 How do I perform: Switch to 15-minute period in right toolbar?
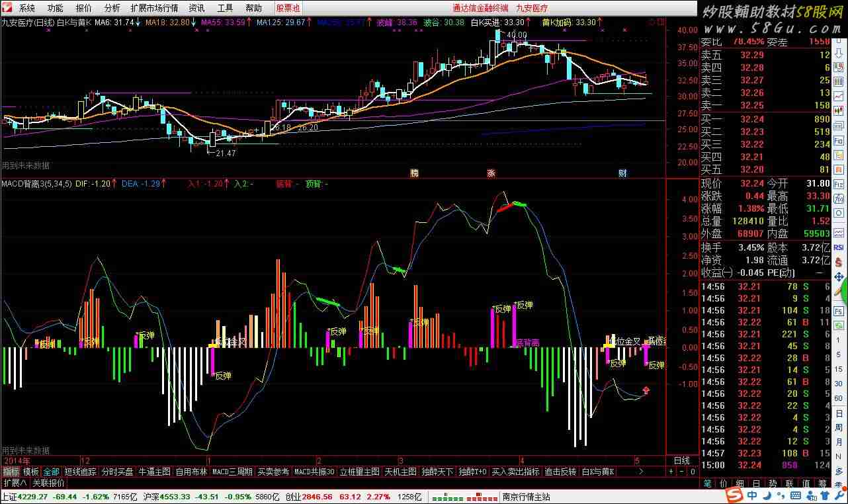[838, 369]
